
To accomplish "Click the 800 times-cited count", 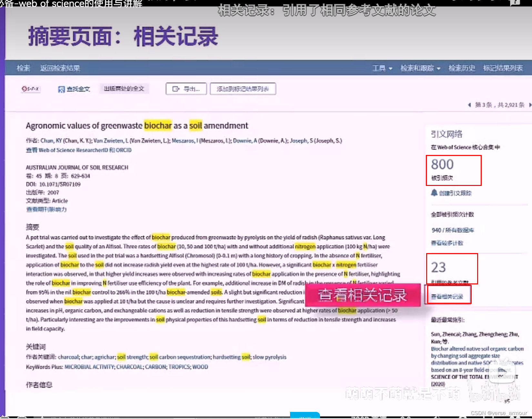I will (442, 164).
